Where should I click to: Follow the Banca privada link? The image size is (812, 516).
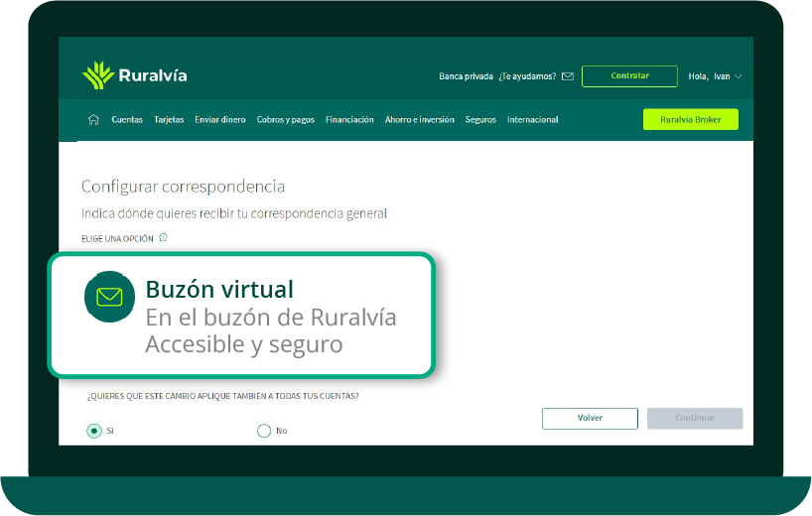(467, 76)
